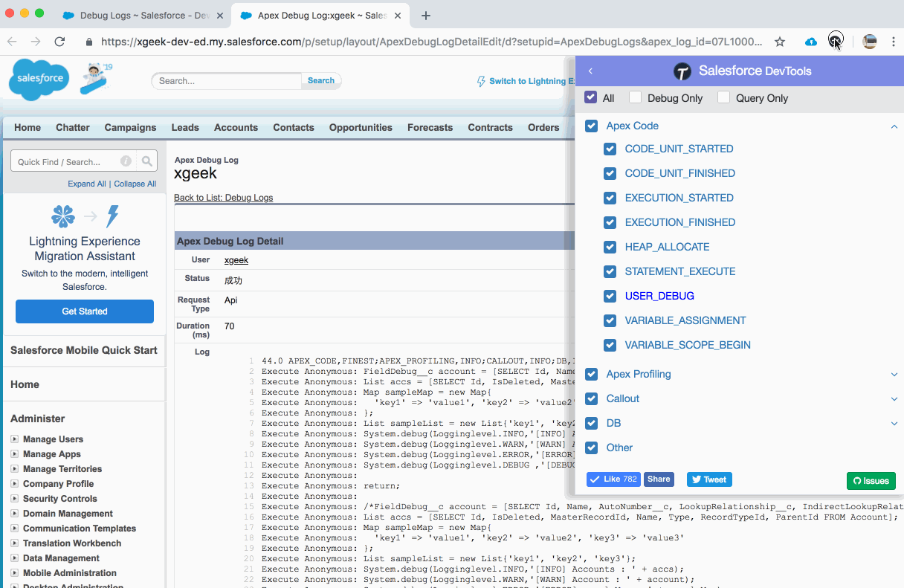Open the Opportunities tab
The image size is (904, 588).
pos(361,127)
